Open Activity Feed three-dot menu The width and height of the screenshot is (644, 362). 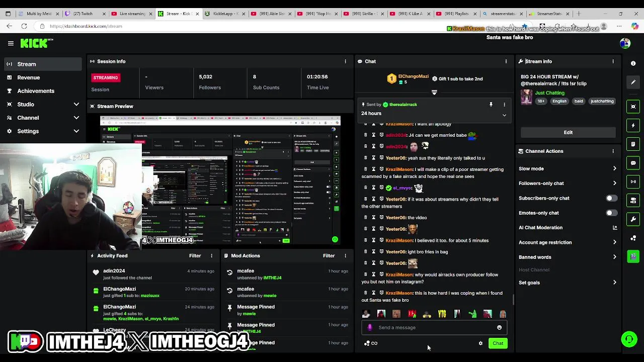(211, 256)
